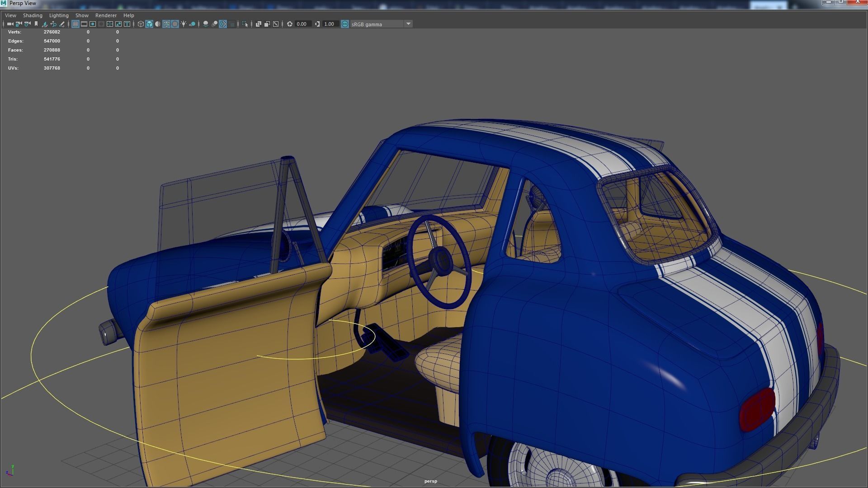Close the Persp View window
This screenshot has height=488, width=868.
pos(858,2)
